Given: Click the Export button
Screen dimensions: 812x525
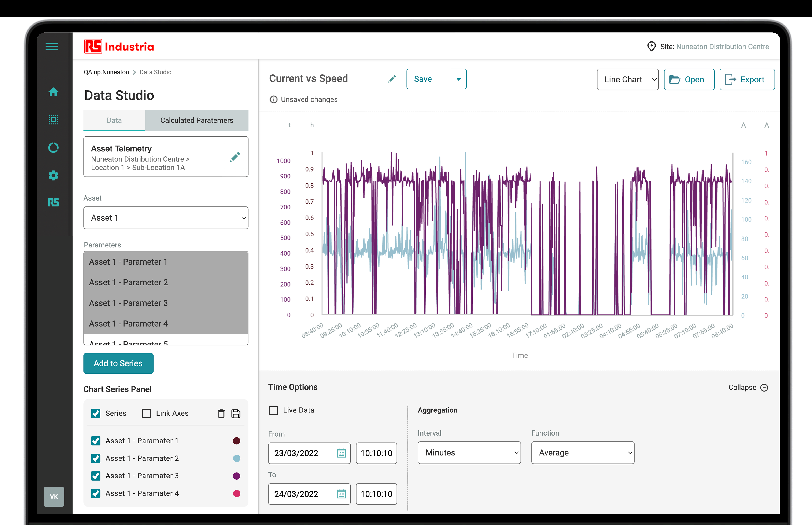Looking at the screenshot, I should (x=747, y=80).
